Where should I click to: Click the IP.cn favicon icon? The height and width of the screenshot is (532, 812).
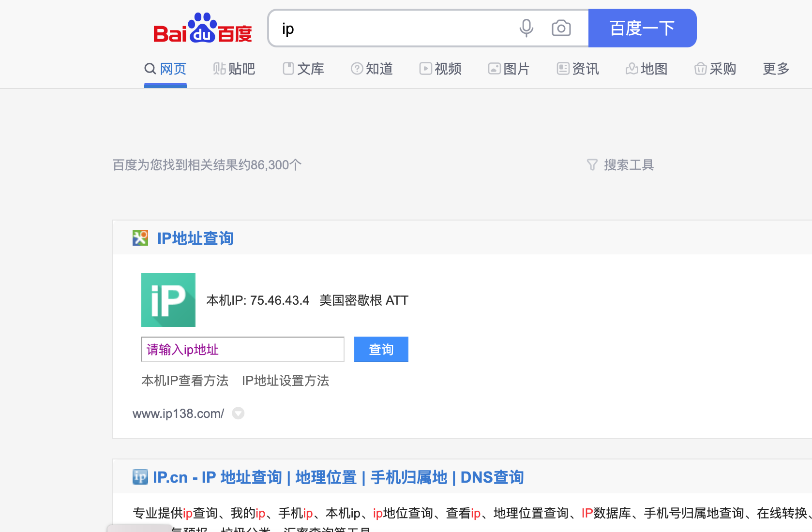click(140, 477)
